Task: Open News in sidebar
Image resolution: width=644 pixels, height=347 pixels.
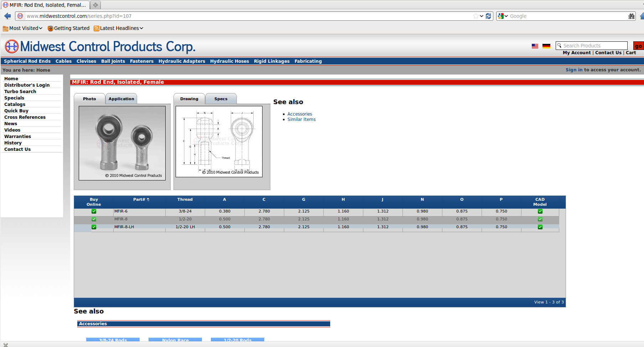Action: [11, 124]
